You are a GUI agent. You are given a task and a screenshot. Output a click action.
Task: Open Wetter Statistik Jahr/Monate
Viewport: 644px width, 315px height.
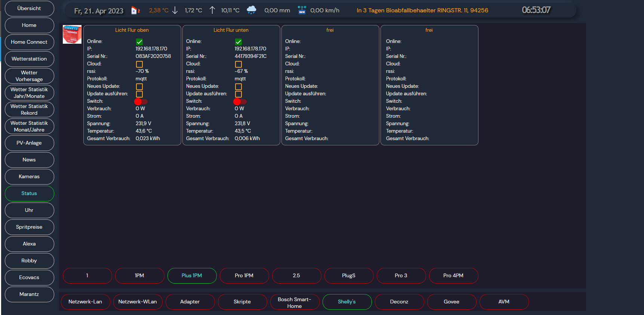pos(29,93)
